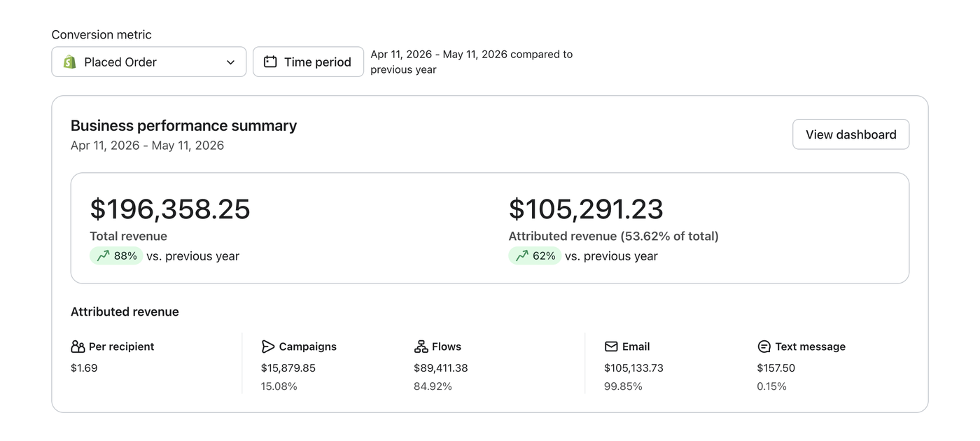Click the comparison date text next to Time period

coord(471,62)
